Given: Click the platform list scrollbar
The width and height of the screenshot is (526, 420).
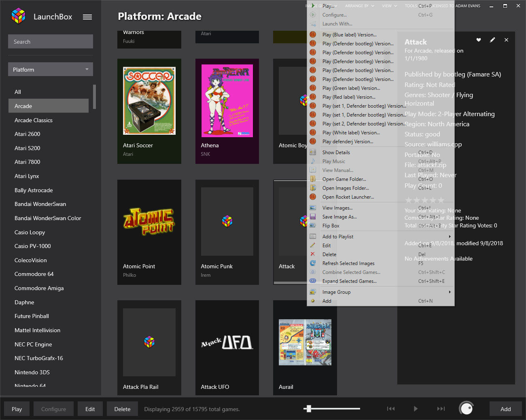Looking at the screenshot, I should (x=94, y=97).
